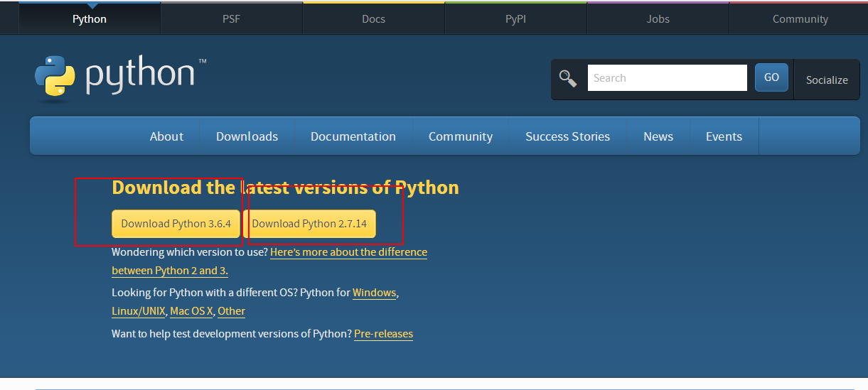The height and width of the screenshot is (390, 868).
Task: Switch to the Python top tab
Action: coord(90,19)
